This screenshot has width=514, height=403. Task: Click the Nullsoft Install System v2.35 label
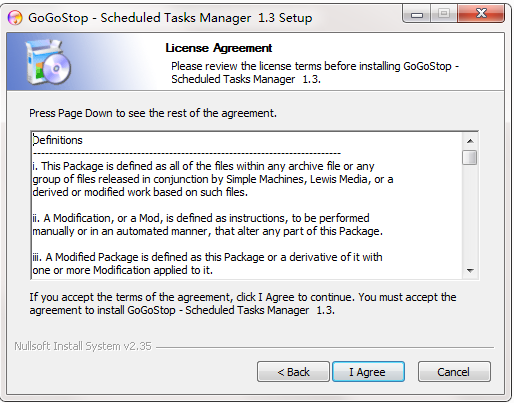coord(83,346)
